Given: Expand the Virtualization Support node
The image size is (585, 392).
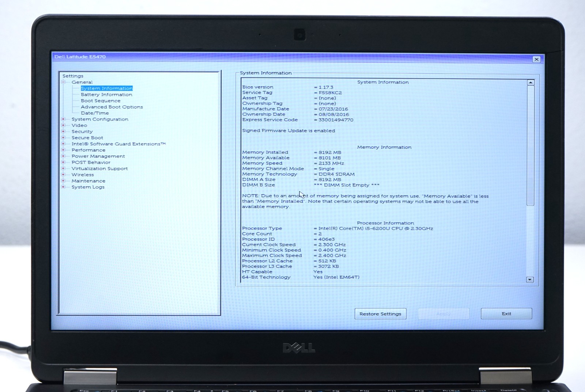Looking at the screenshot, I should 63,169.
